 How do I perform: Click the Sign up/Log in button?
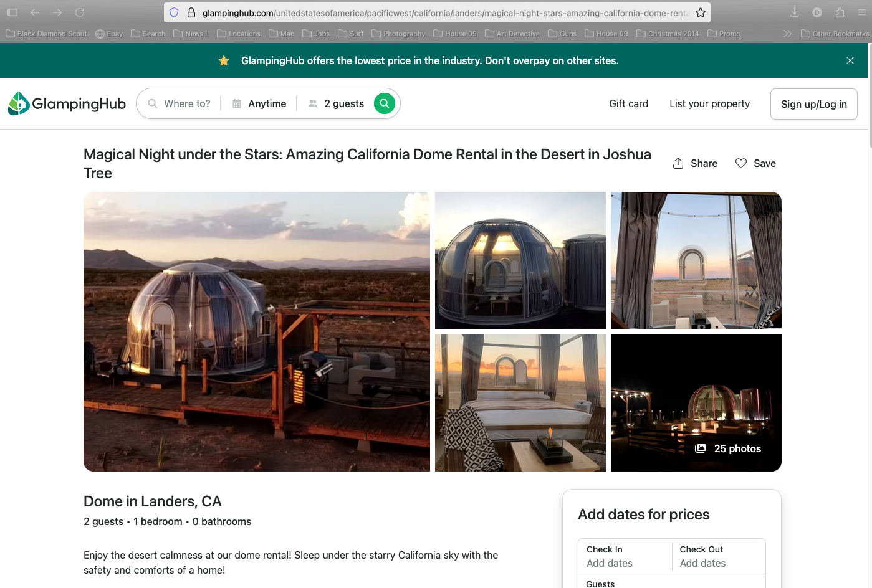coord(813,104)
